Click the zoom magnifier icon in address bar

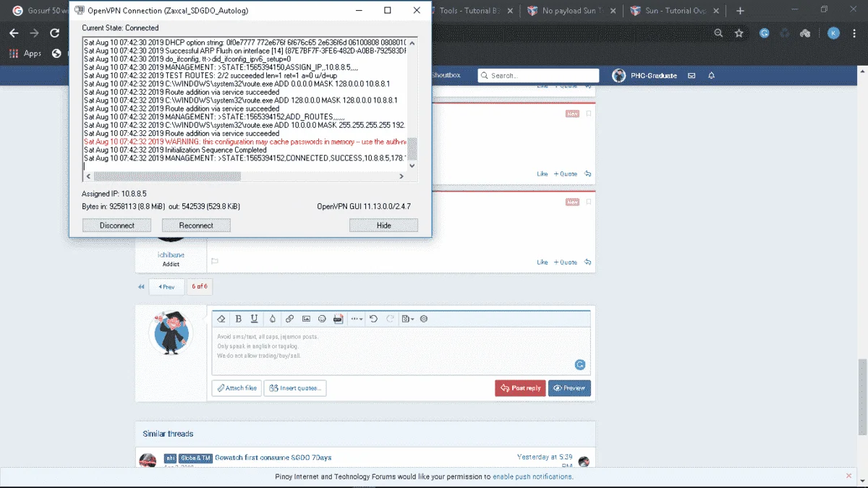718,33
